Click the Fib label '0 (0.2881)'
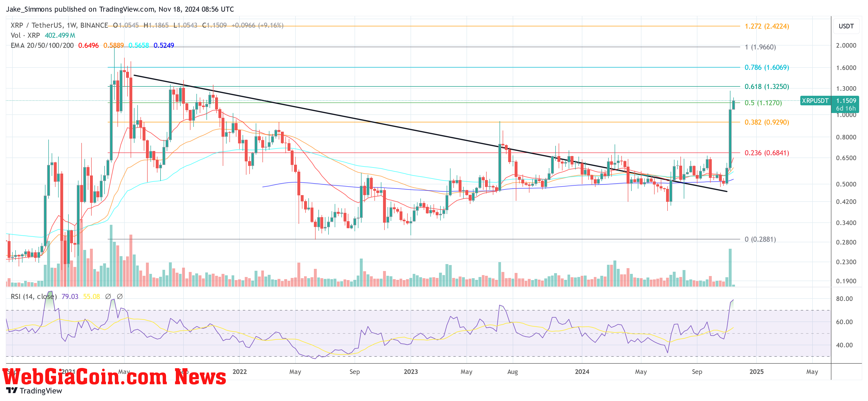 click(760, 239)
